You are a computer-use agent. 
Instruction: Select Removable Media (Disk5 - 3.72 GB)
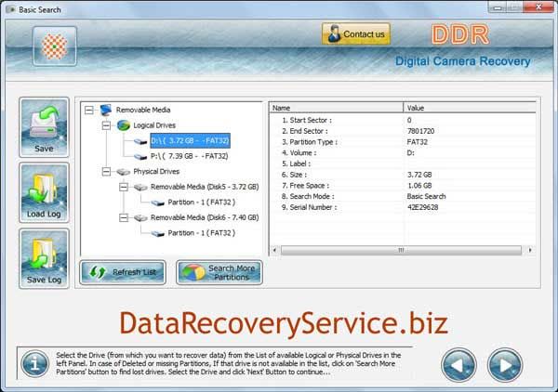[x=205, y=187]
